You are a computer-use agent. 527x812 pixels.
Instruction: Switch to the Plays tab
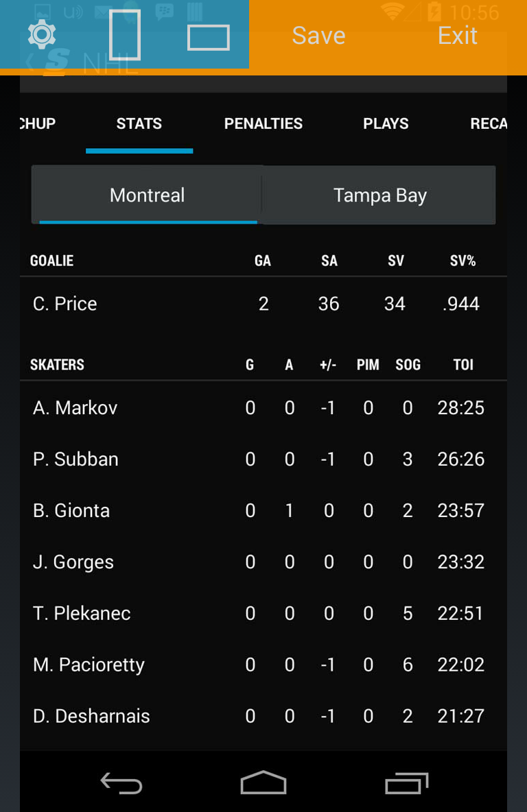coord(386,123)
